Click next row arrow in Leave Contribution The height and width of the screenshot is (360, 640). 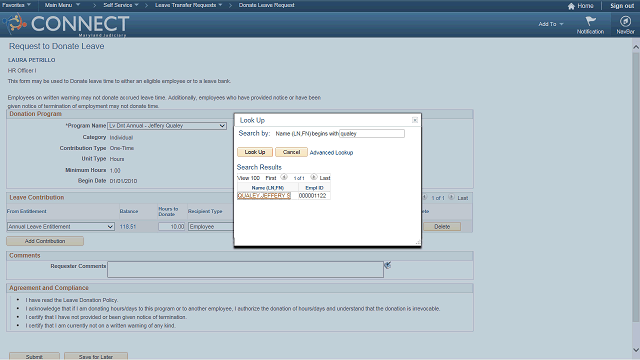pyautogui.click(x=451, y=197)
